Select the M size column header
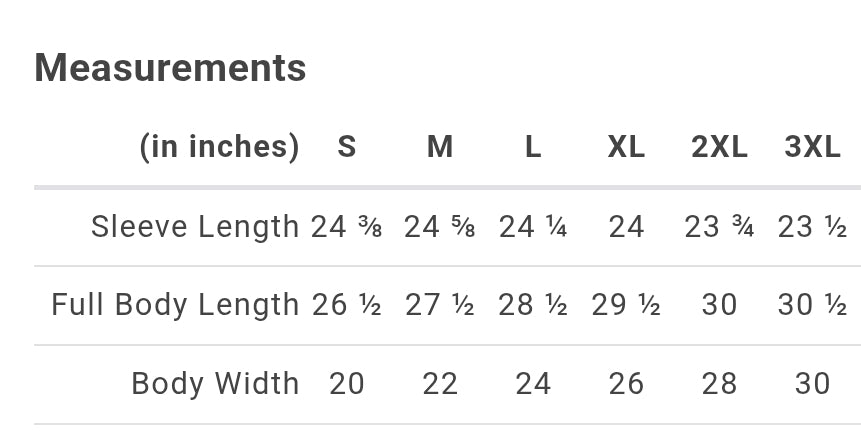861x446 pixels. (x=439, y=147)
